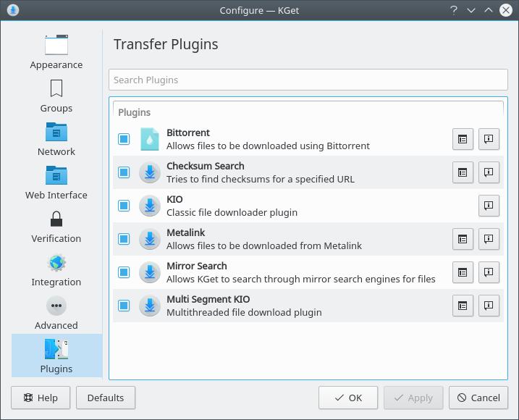
Task: Open the Verification settings page
Action: click(56, 225)
